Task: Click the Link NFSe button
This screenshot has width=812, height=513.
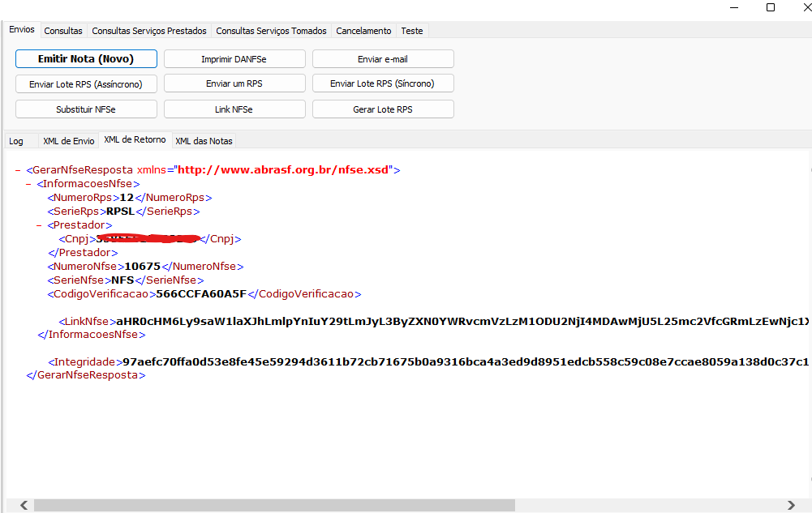Action: click(234, 109)
